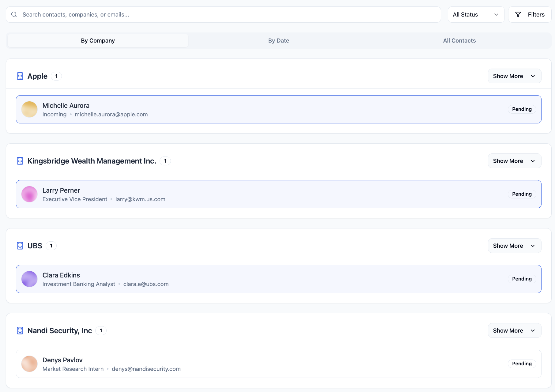Click the Pending badge for Clara Edkins
555x392 pixels.
pyautogui.click(x=522, y=279)
